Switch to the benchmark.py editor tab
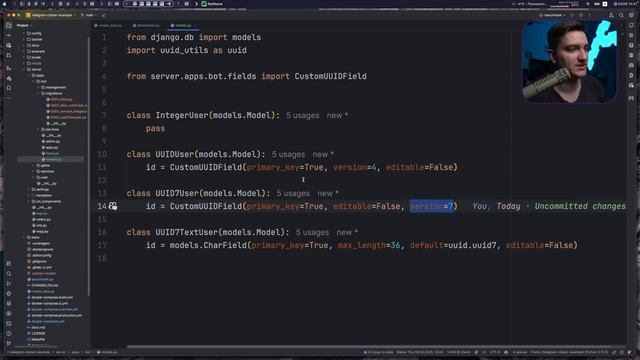This screenshot has height=360, width=640. pos(146,25)
